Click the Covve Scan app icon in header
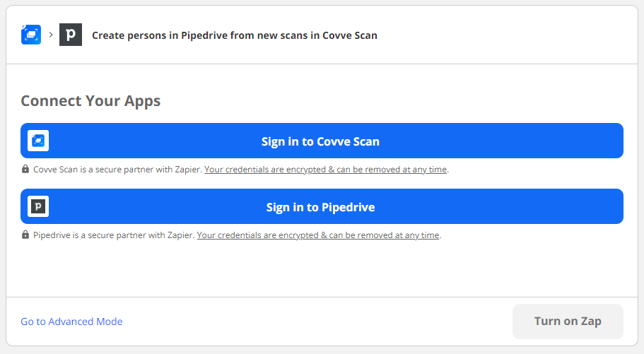 (31, 35)
